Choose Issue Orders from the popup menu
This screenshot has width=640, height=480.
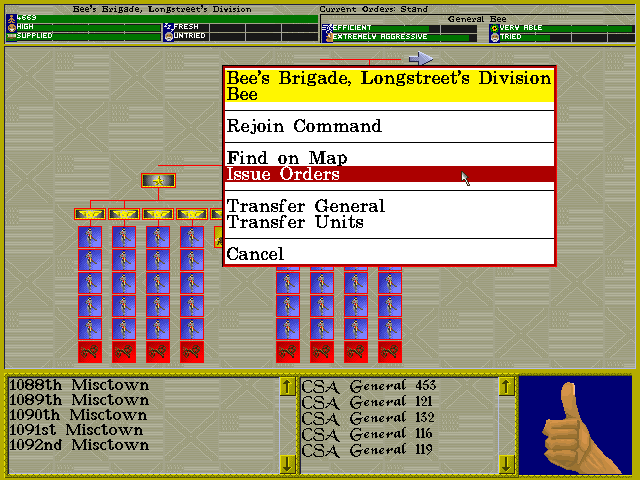389,174
